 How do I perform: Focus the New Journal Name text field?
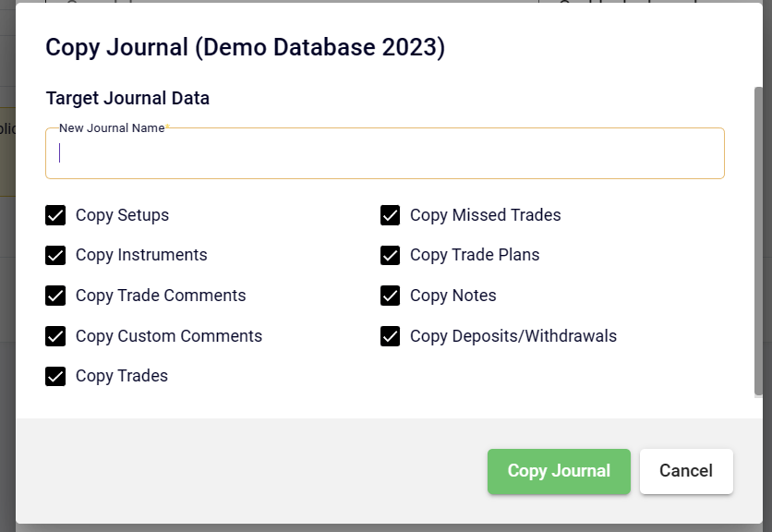385,152
